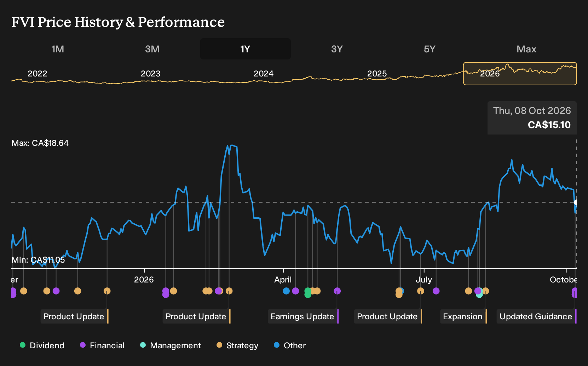Screen dimensions: 588x366
Task: Click the blue Other event dot near April
Action: pos(286,291)
